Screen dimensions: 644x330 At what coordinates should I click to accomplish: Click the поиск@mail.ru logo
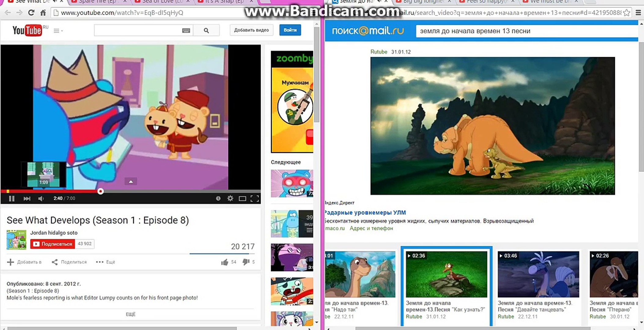[368, 31]
